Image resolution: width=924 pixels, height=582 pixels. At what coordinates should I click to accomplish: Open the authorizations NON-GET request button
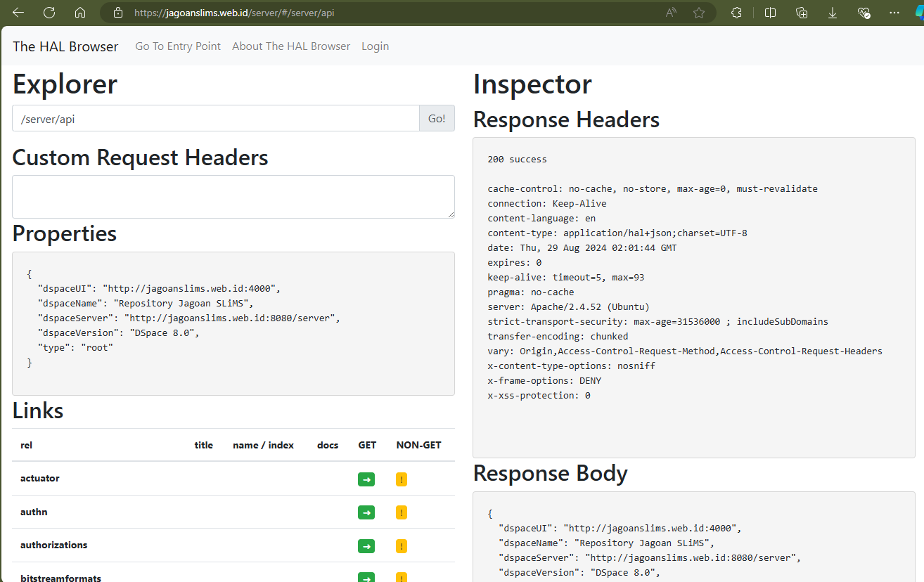(402, 546)
